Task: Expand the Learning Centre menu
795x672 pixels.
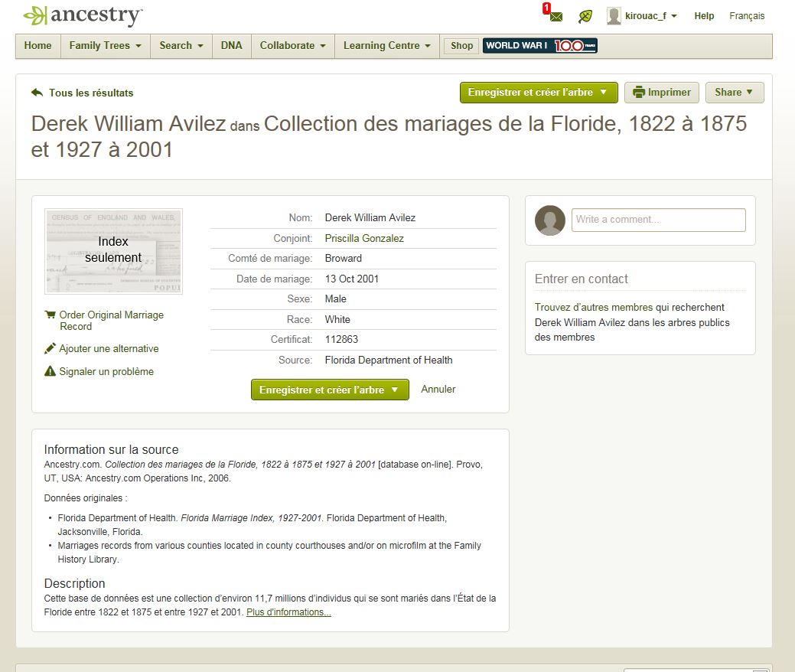Action: point(387,46)
